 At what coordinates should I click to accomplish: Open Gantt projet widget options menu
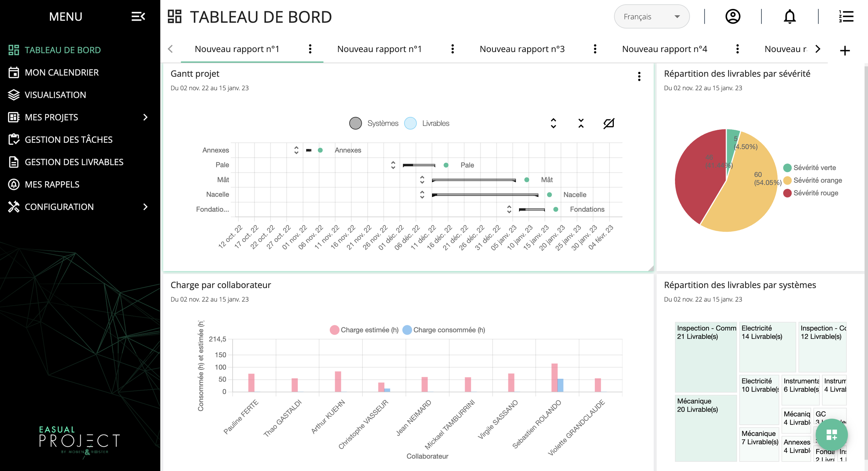point(639,76)
